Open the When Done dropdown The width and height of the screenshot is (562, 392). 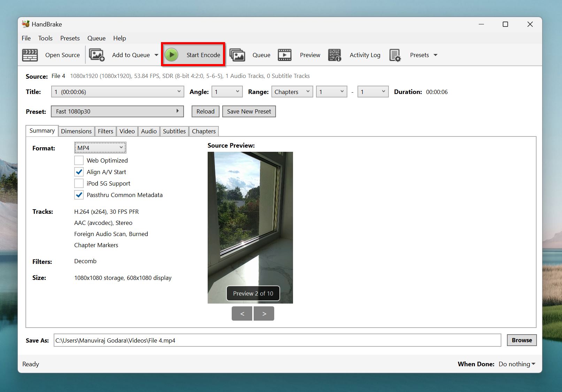pyautogui.click(x=517, y=364)
